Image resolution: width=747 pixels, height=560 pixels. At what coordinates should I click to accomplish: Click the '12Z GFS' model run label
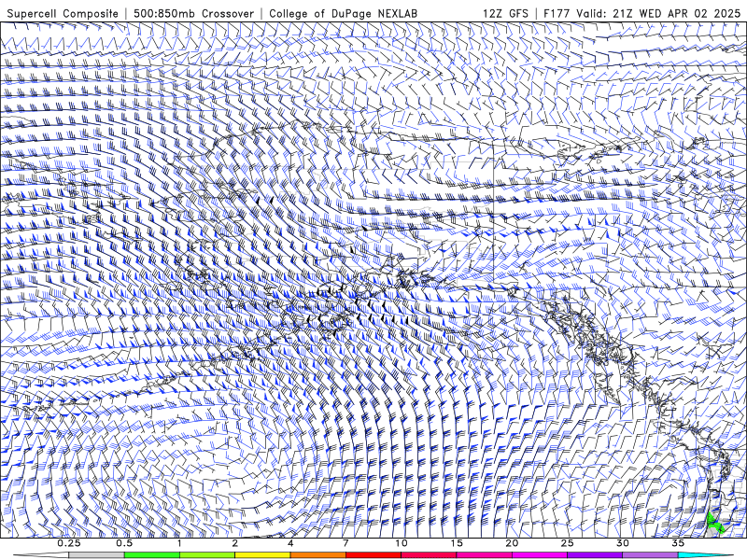(505, 14)
